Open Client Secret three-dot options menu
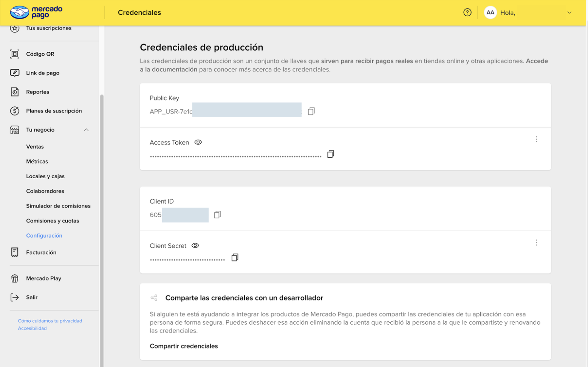Image resolution: width=588 pixels, height=367 pixels. point(536,243)
